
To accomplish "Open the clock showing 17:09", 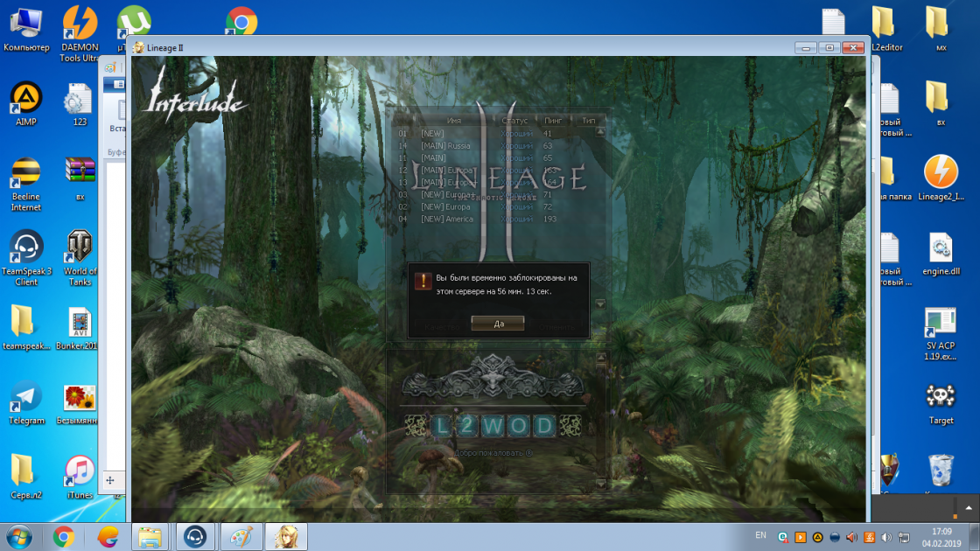I will tap(941, 536).
